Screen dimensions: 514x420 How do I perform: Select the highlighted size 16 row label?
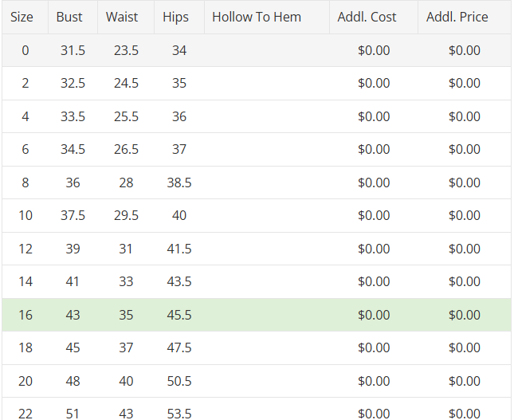tap(26, 315)
